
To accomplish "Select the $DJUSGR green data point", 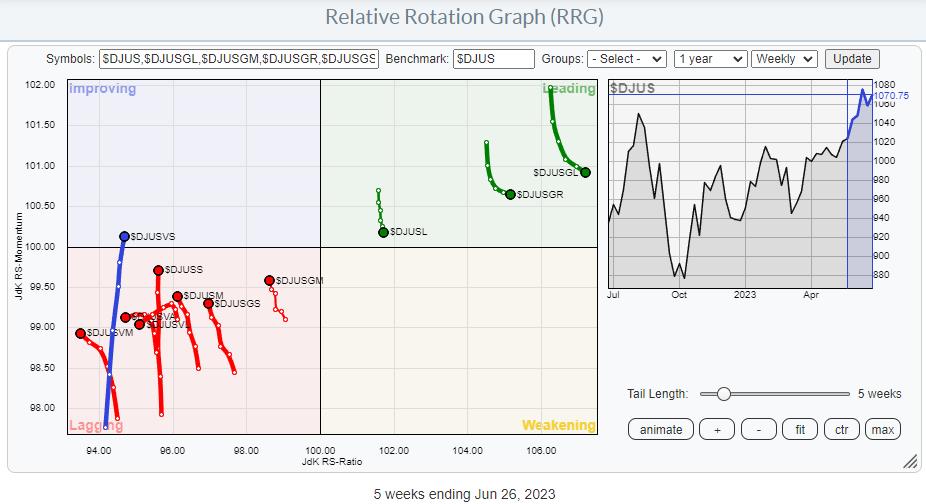I will click(x=510, y=194).
